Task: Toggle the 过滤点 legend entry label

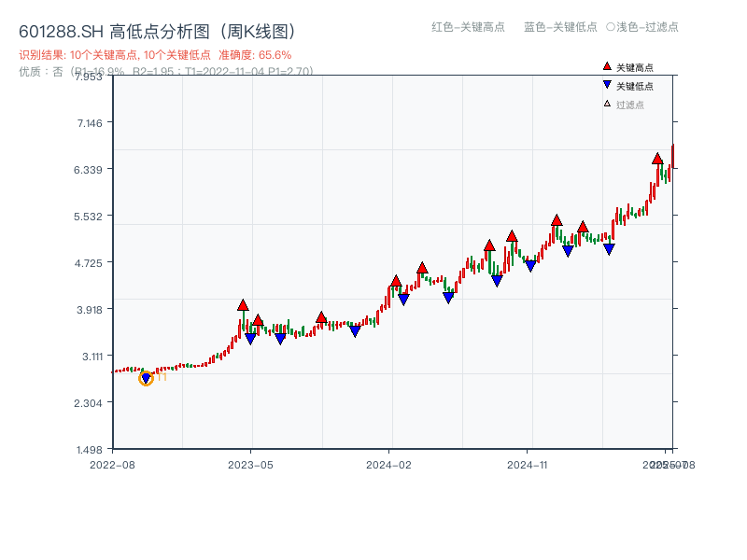Action: pos(630,105)
